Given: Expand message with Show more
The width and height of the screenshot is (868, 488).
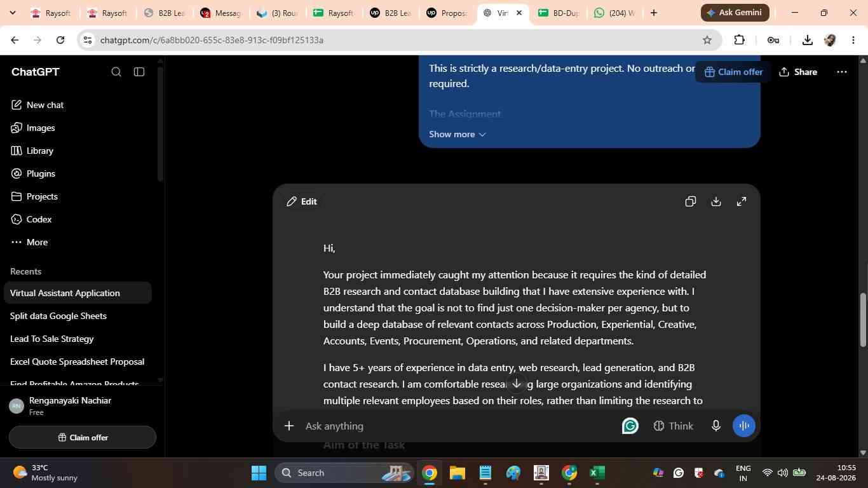Looking at the screenshot, I should [458, 134].
